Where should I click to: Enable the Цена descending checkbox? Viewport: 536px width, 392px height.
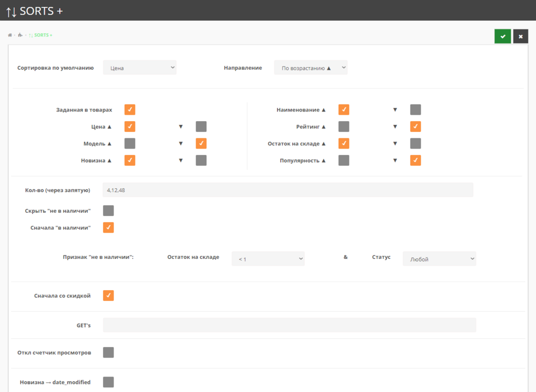point(201,127)
